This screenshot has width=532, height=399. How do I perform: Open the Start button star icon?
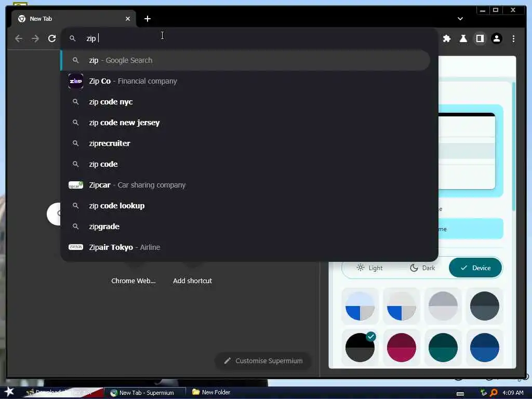9,392
